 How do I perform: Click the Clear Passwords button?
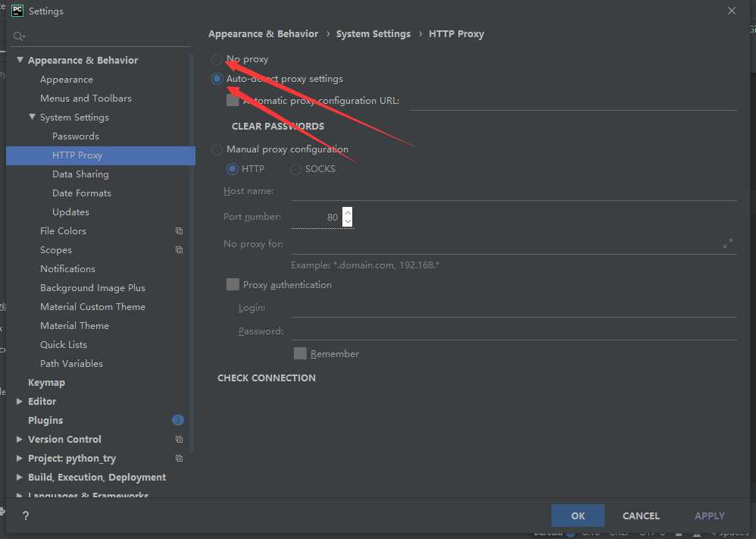[277, 126]
